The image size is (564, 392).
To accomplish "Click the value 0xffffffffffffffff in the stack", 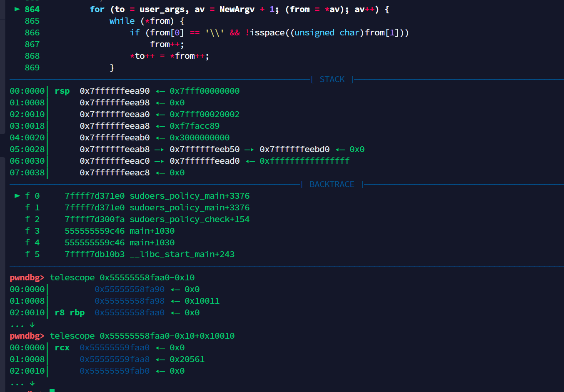I will (x=304, y=161).
